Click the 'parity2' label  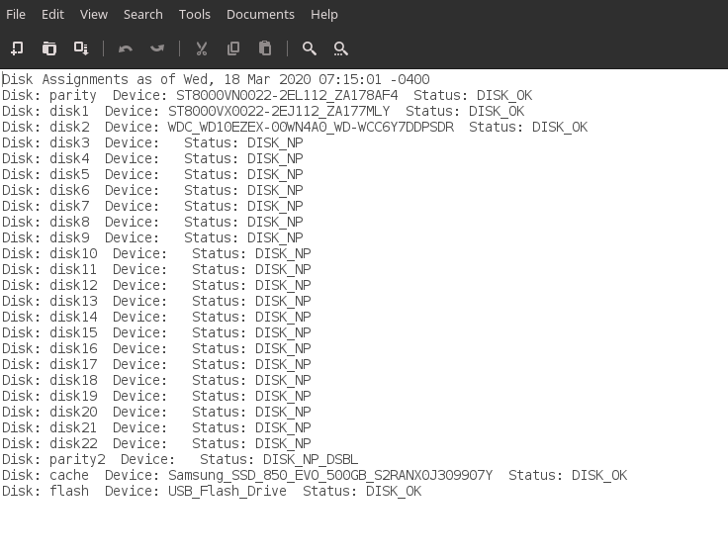[x=77, y=459]
